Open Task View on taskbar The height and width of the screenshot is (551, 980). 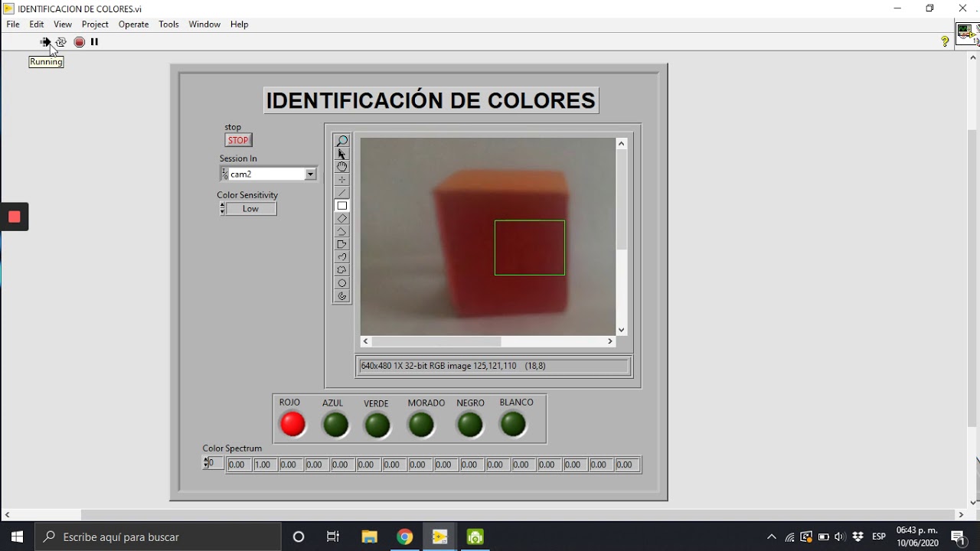point(333,536)
